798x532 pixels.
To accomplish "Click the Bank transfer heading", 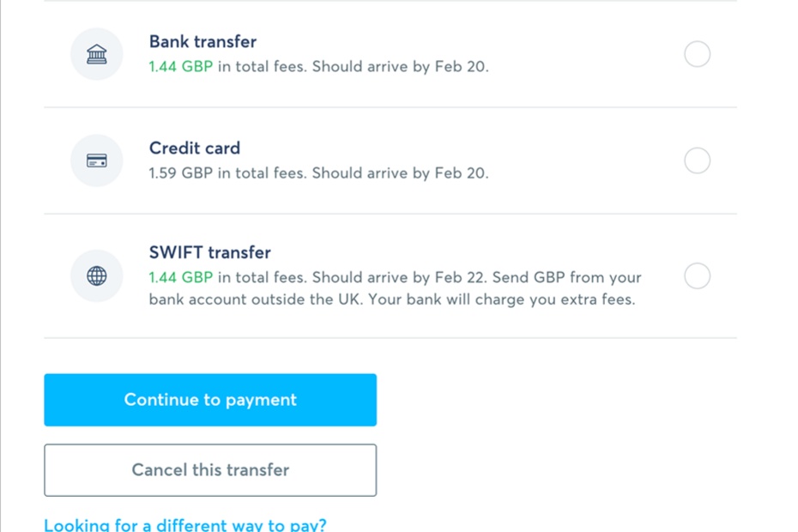I will 203,42.
